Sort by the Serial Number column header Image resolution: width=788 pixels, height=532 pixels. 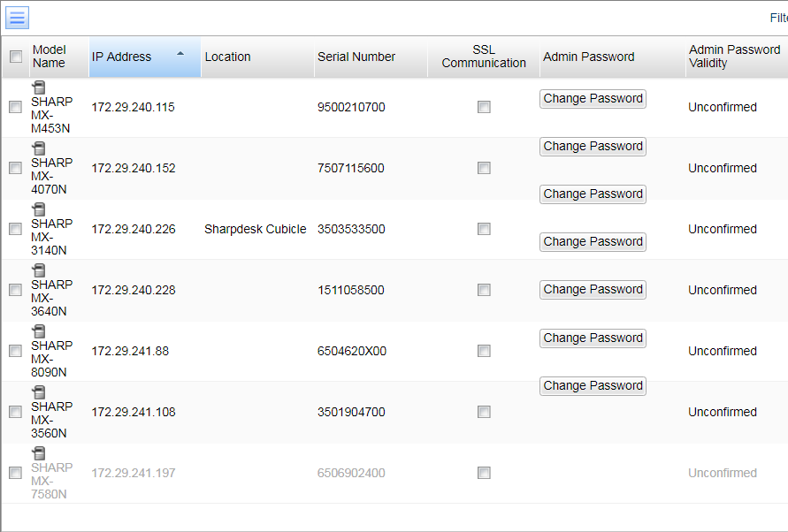click(356, 57)
